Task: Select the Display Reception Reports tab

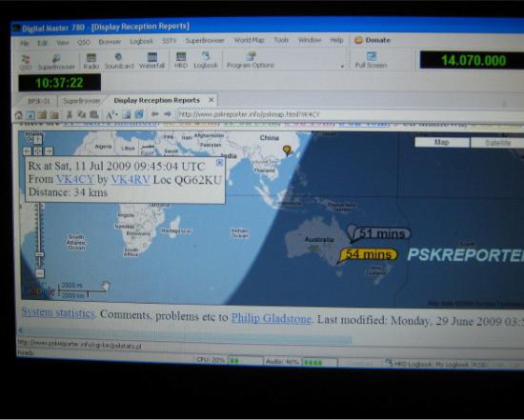Action: [157, 100]
